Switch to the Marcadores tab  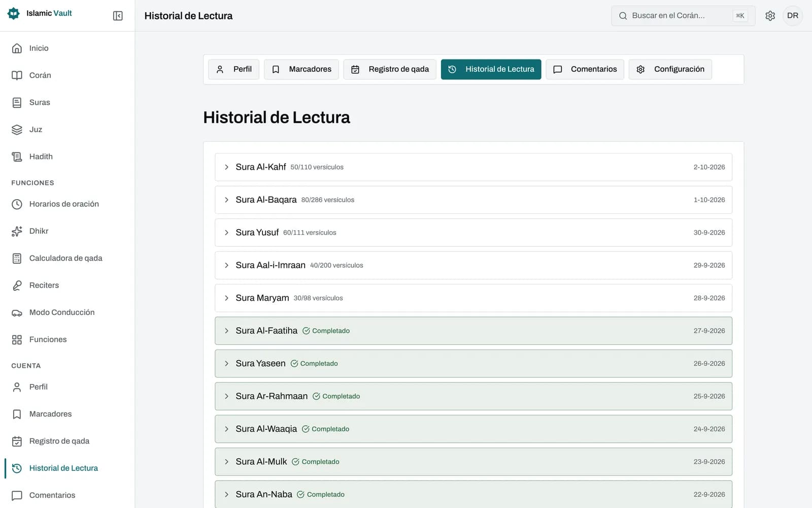tap(301, 69)
